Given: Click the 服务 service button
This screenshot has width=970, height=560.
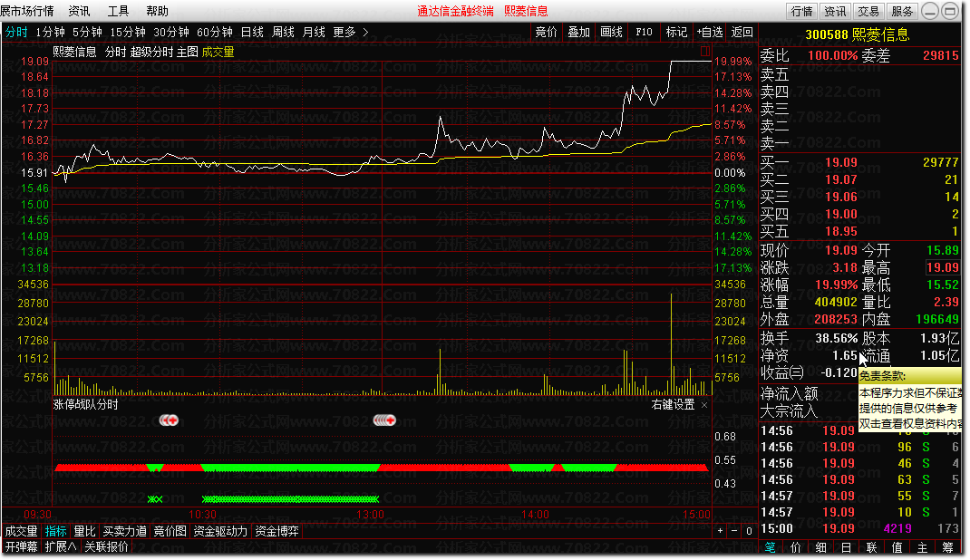Looking at the screenshot, I should coord(902,11).
